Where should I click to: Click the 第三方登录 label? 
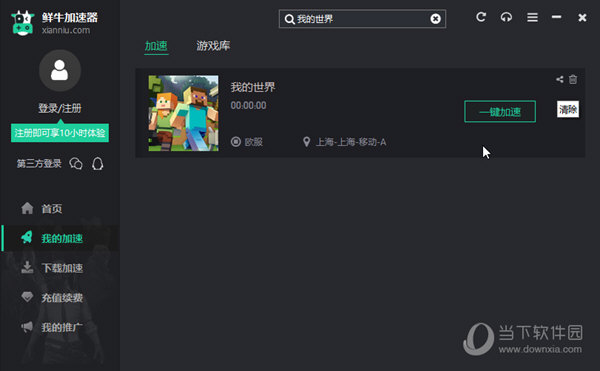[39, 164]
